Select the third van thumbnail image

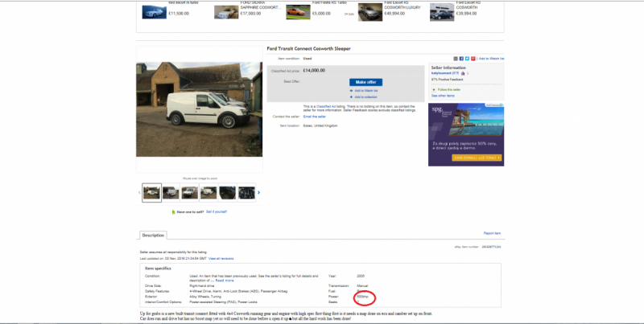pos(189,192)
